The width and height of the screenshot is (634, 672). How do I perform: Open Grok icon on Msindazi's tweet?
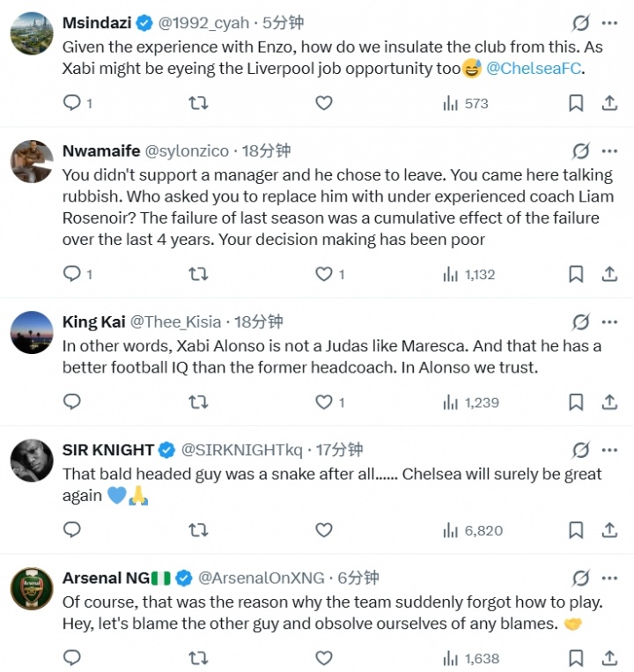point(580,23)
